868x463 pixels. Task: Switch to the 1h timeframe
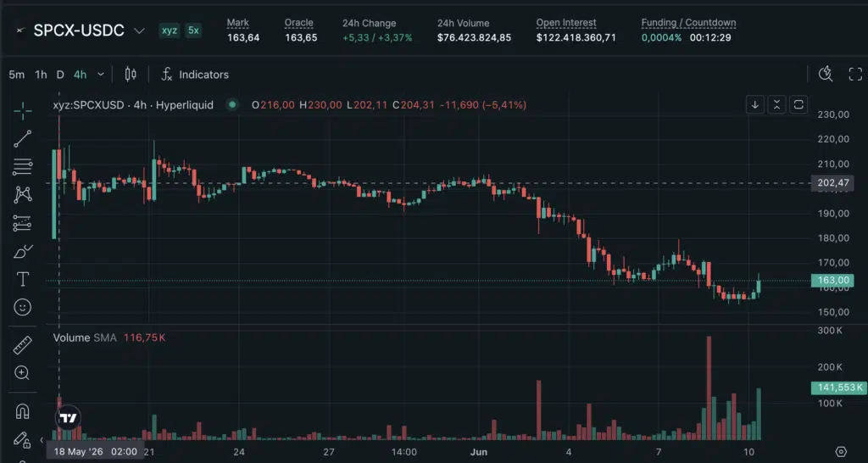41,75
